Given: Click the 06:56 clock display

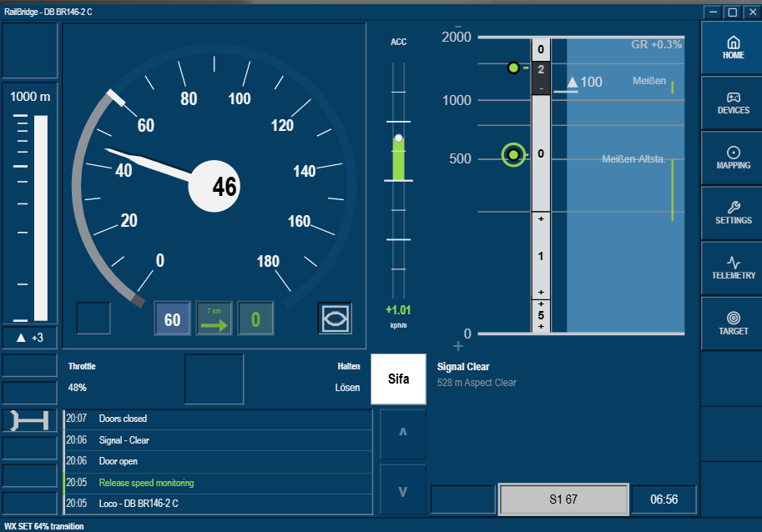Looking at the screenshot, I should coord(664,499).
